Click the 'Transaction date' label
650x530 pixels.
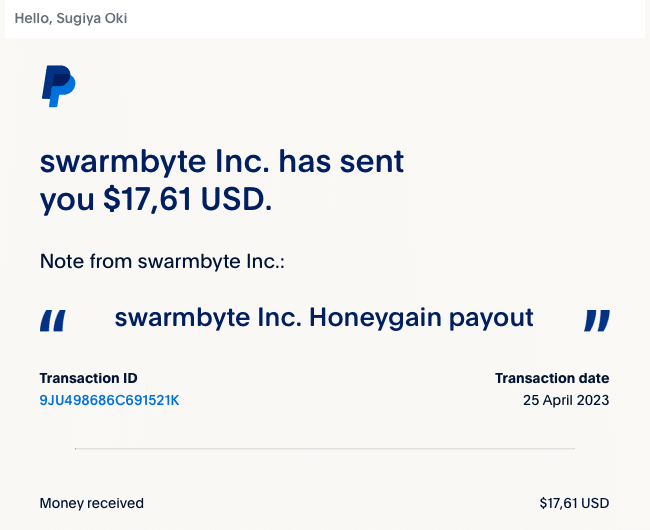coord(552,378)
